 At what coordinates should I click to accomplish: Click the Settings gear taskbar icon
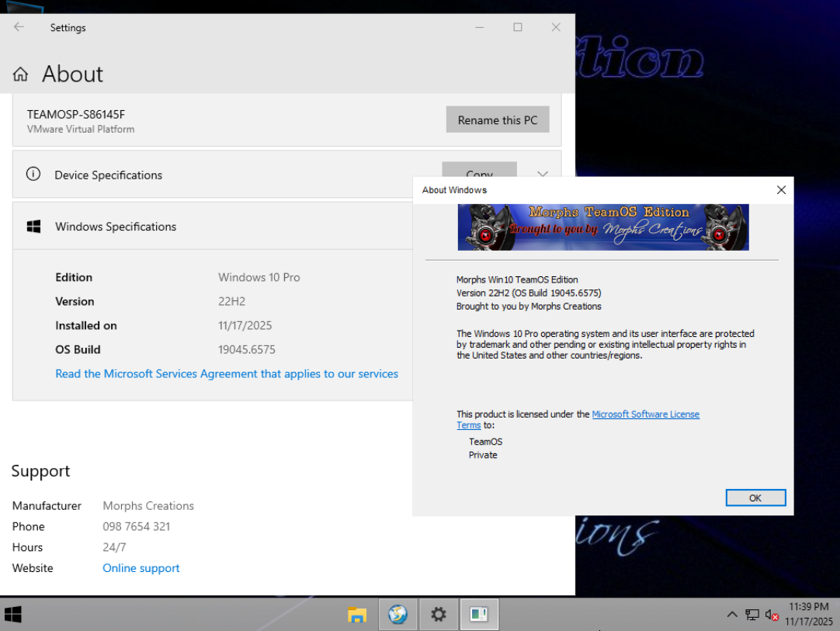pos(439,615)
